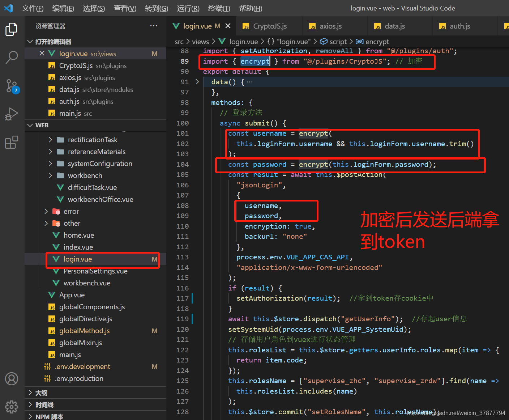509x420 pixels.
Task: Open 选择(S) menu
Action: [x=94, y=8]
